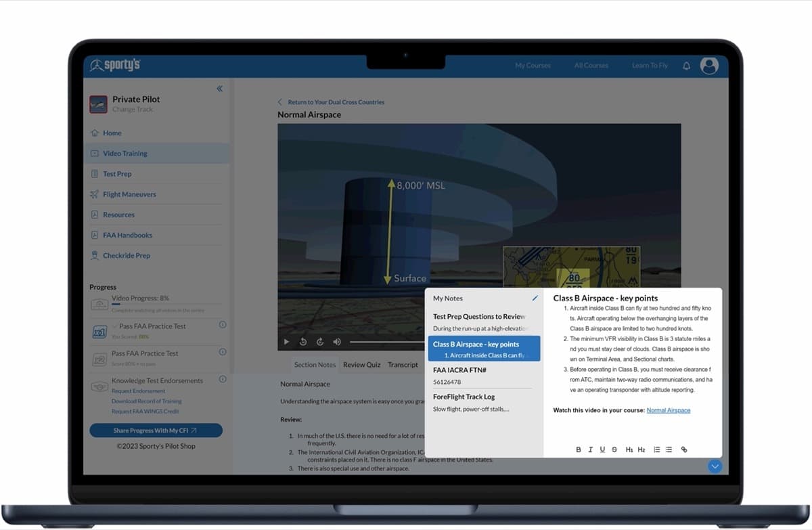
Task: Play the Normal Airspace video
Action: (x=286, y=342)
